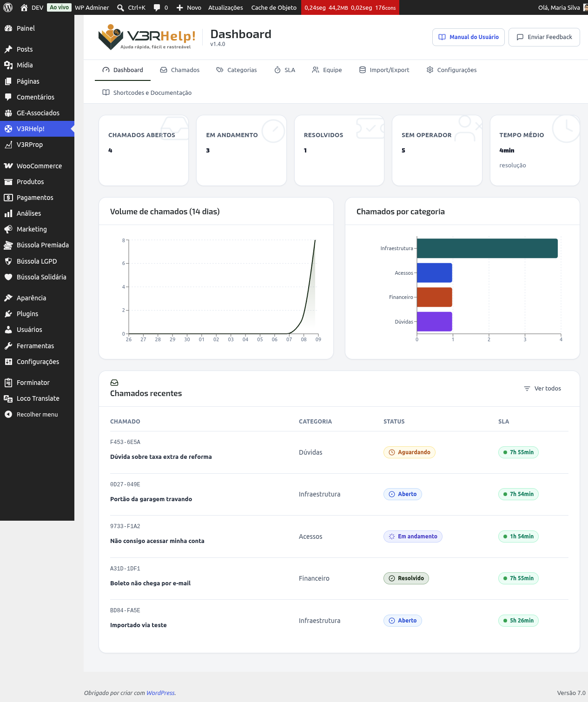Click the Bússola LGPD shield icon
588x702 pixels.
(x=8, y=261)
